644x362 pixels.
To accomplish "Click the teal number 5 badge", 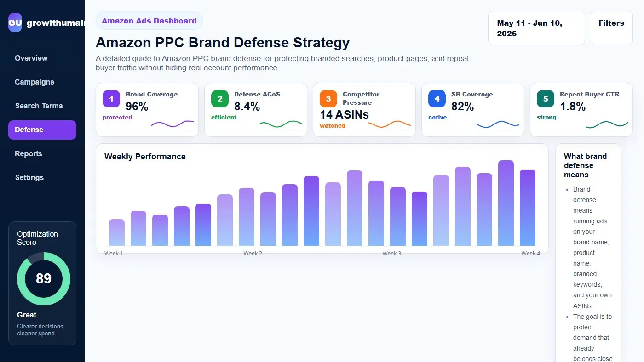I will (545, 99).
